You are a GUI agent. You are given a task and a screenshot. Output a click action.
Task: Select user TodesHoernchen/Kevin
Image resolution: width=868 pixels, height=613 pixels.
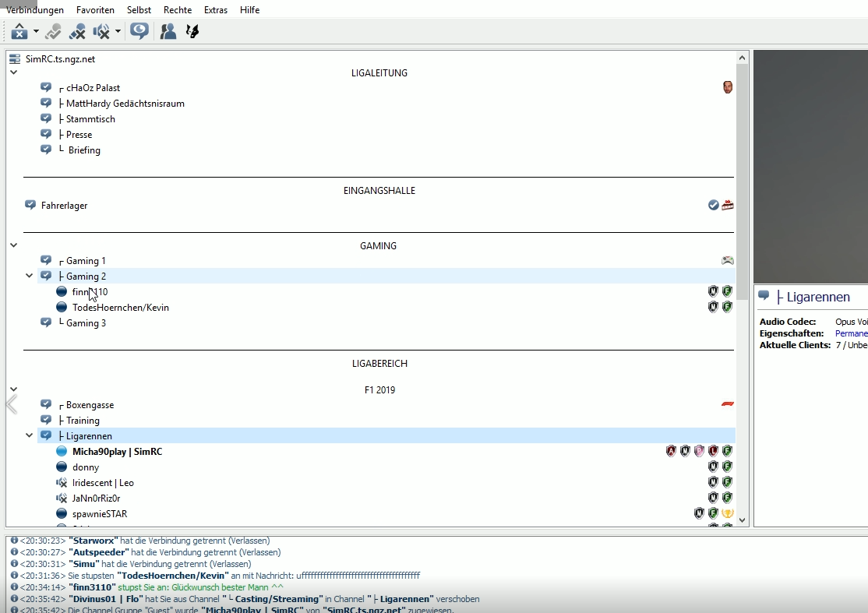point(120,308)
